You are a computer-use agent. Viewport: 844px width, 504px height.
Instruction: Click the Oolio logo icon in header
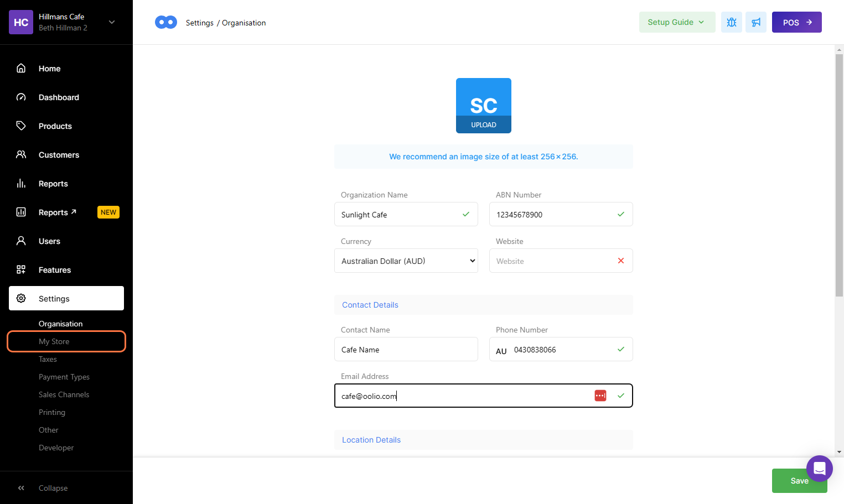(166, 22)
